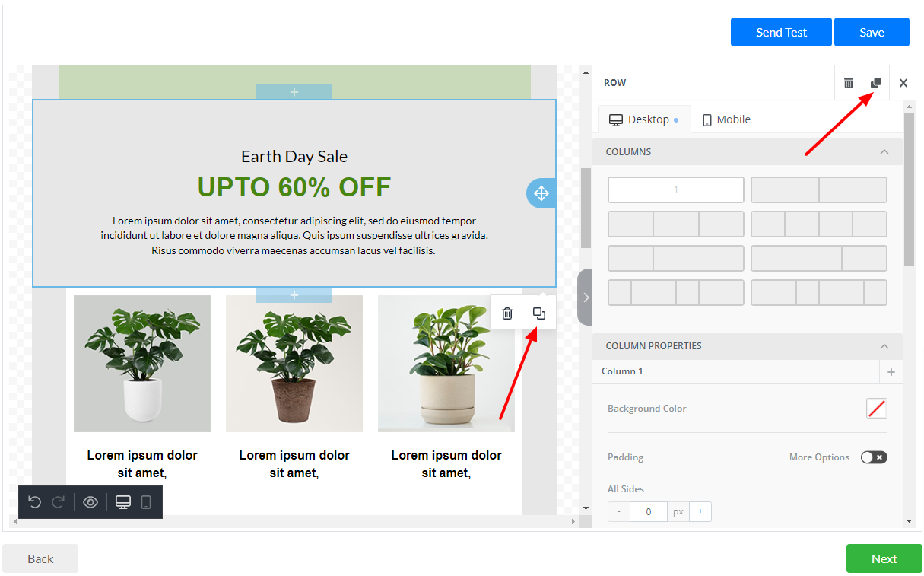Switch canvas to desktop view in bottom toolbar
This screenshot has height=576, width=924.
(x=122, y=502)
